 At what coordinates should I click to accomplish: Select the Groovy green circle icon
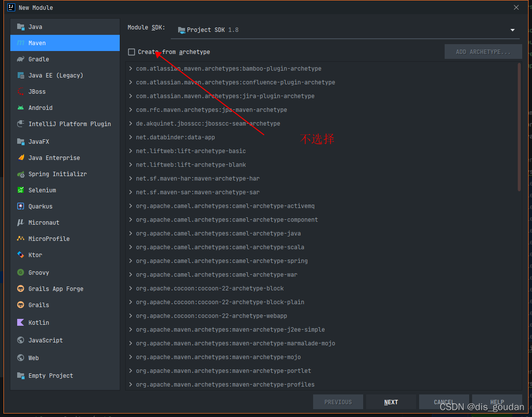point(21,273)
